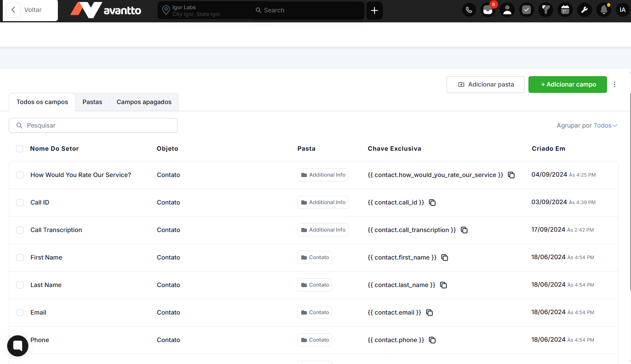Screen dimensions: 631x364
Task: Click the Objeto column header
Action: 167,149
